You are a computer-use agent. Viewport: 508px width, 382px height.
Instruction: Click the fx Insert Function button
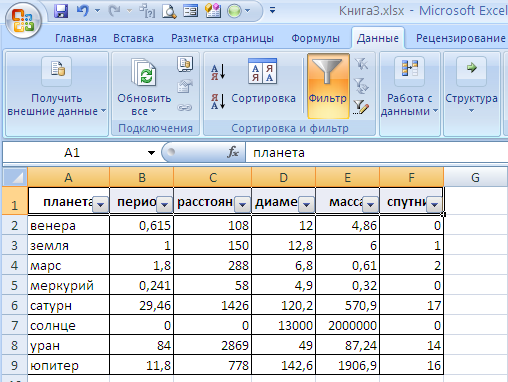click(x=233, y=152)
